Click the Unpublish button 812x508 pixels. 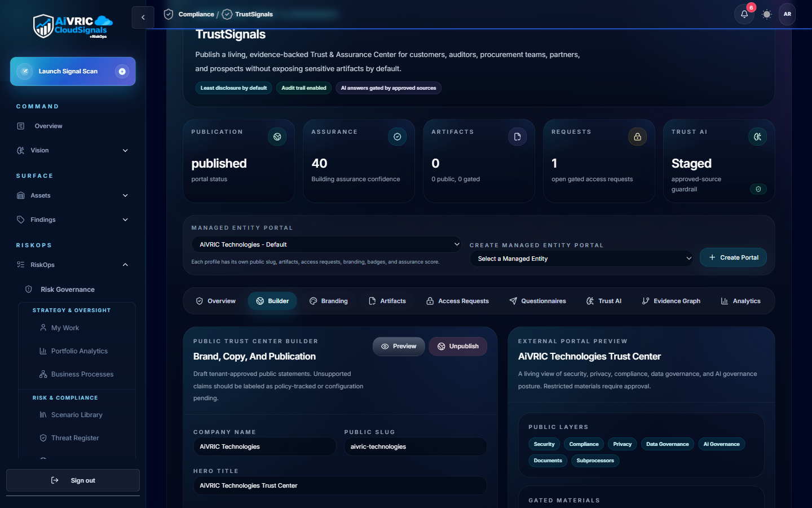coord(458,346)
